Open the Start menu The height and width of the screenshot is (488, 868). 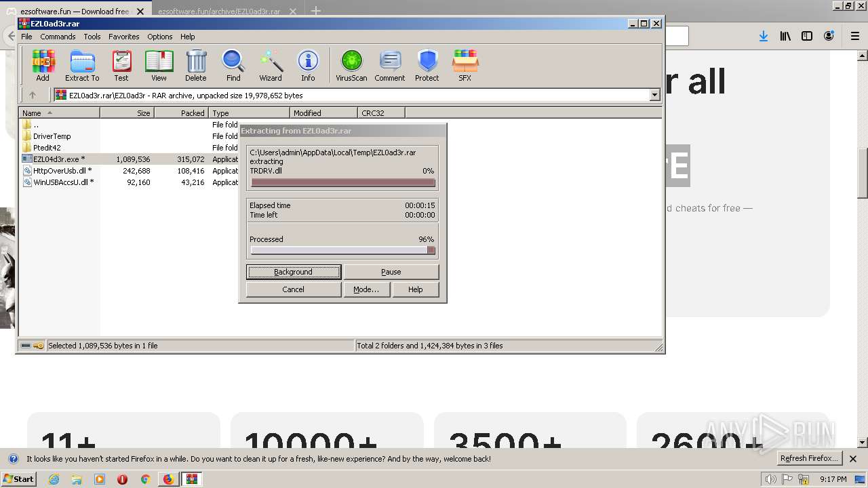click(x=18, y=479)
